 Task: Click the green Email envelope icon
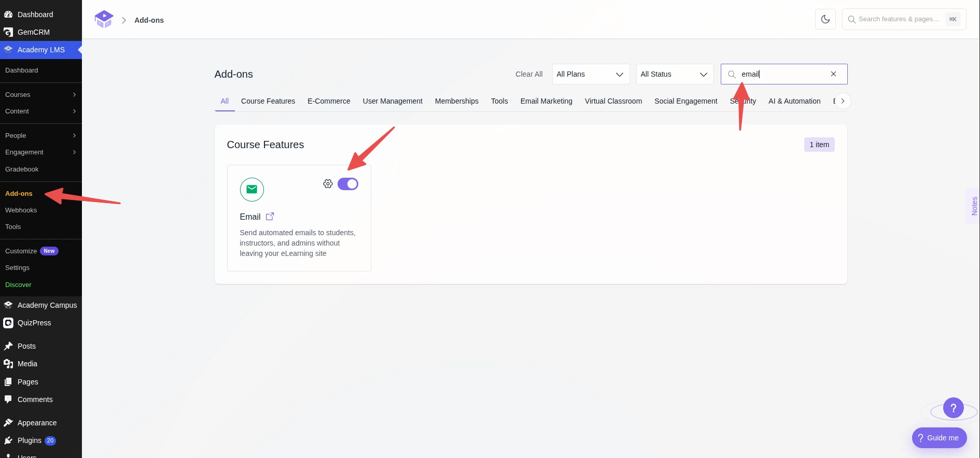coord(252,190)
